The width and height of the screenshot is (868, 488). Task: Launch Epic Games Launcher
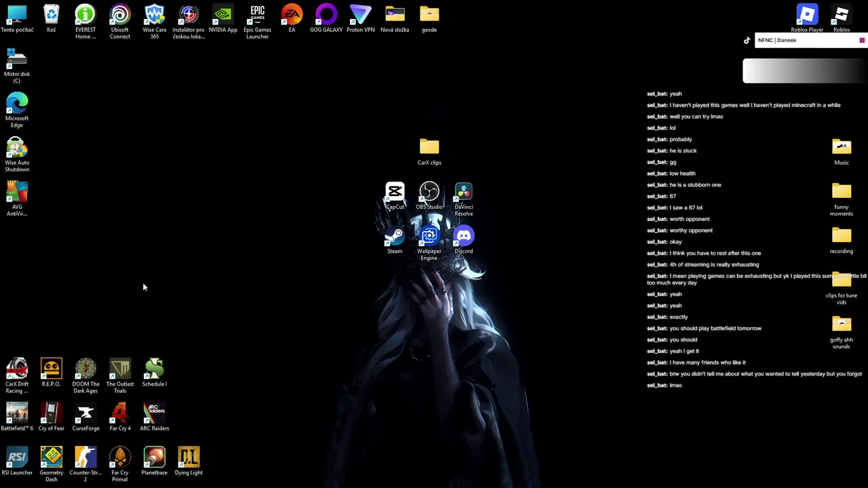point(258,22)
